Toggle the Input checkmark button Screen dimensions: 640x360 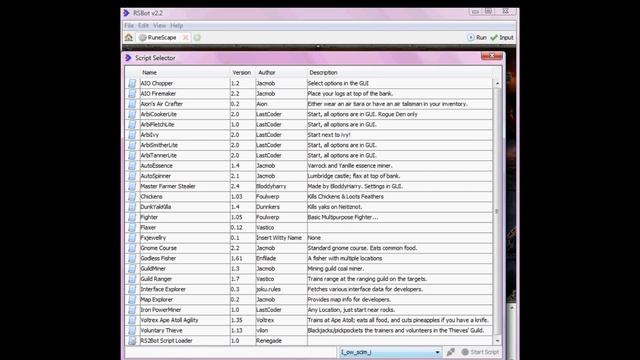[502, 38]
